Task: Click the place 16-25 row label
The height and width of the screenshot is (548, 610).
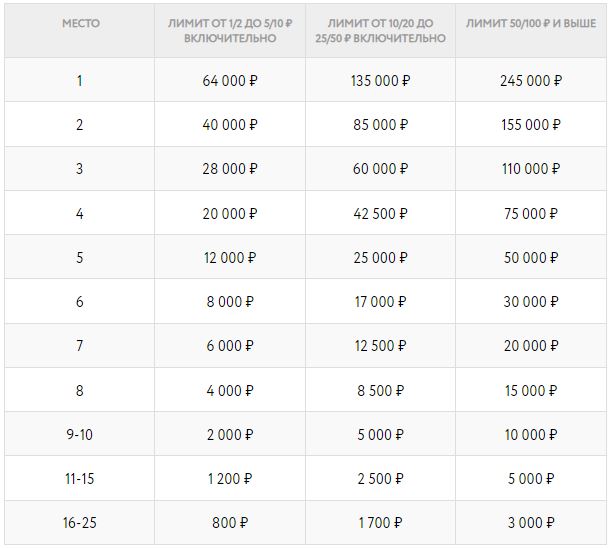Action: tap(79, 522)
